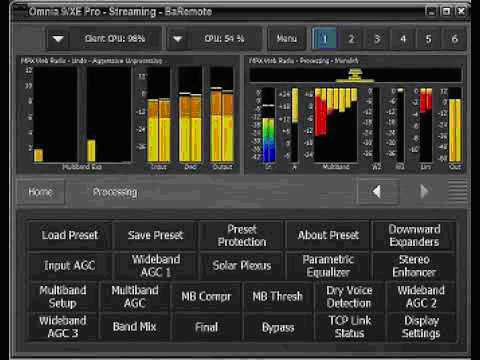Open Load Preset

pyautogui.click(x=70, y=235)
